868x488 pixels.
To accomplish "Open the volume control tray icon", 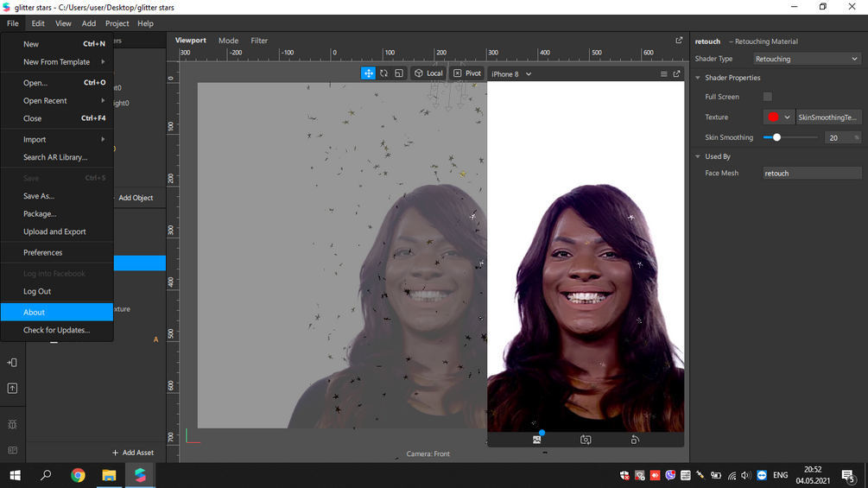I will pyautogui.click(x=746, y=475).
